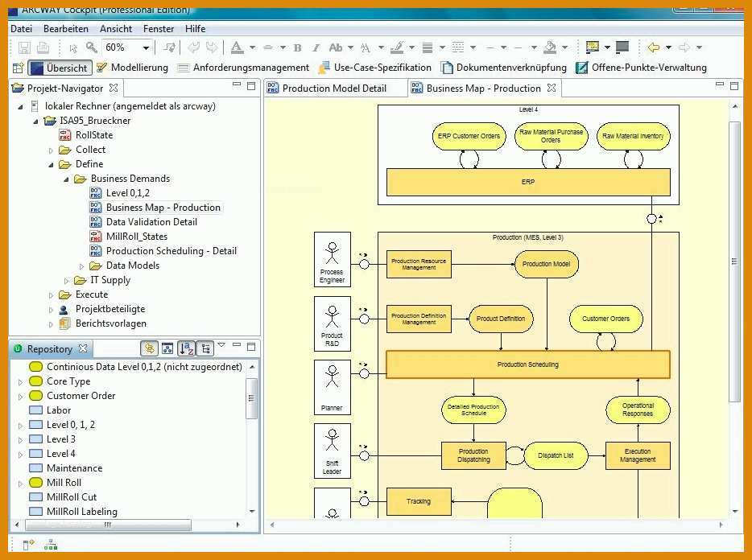
Task: Click the ERP box in diagram
Action: click(x=528, y=182)
